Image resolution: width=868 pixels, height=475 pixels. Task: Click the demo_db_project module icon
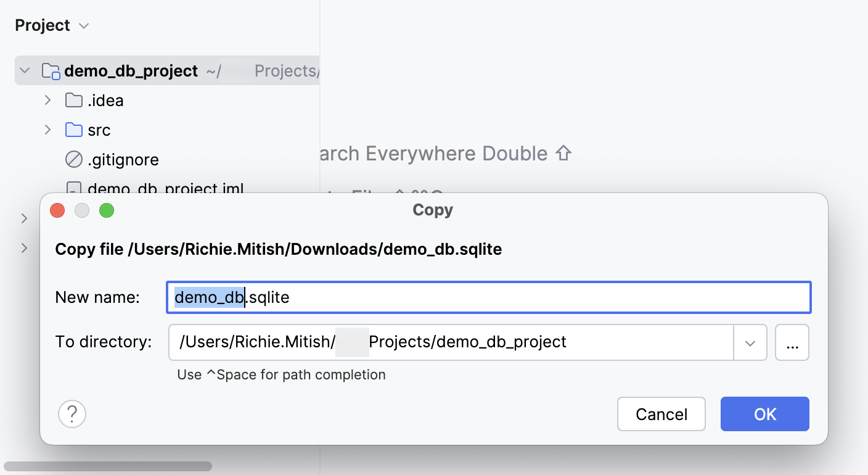point(51,70)
